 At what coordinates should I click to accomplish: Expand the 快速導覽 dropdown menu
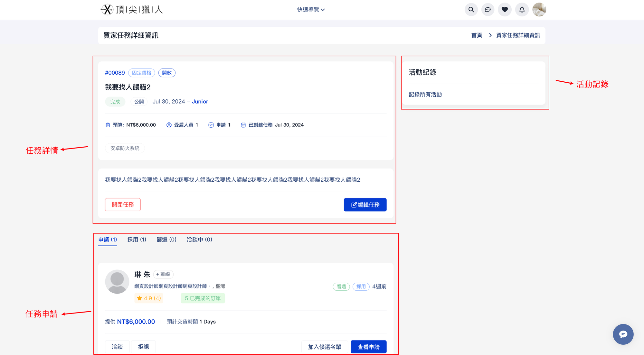pyautogui.click(x=311, y=10)
